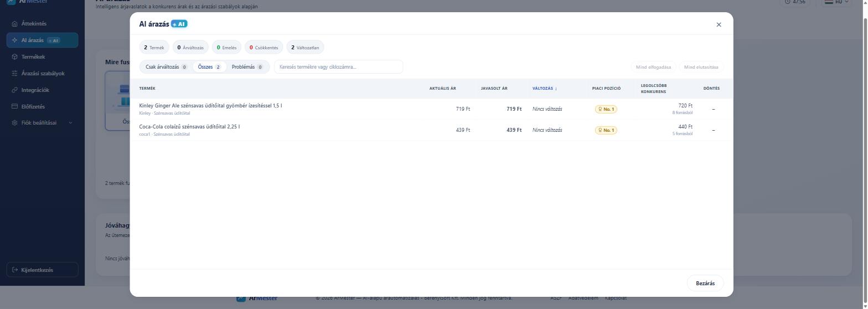Click the Kijelentkezés logout button
The image size is (868, 309).
(42, 270)
